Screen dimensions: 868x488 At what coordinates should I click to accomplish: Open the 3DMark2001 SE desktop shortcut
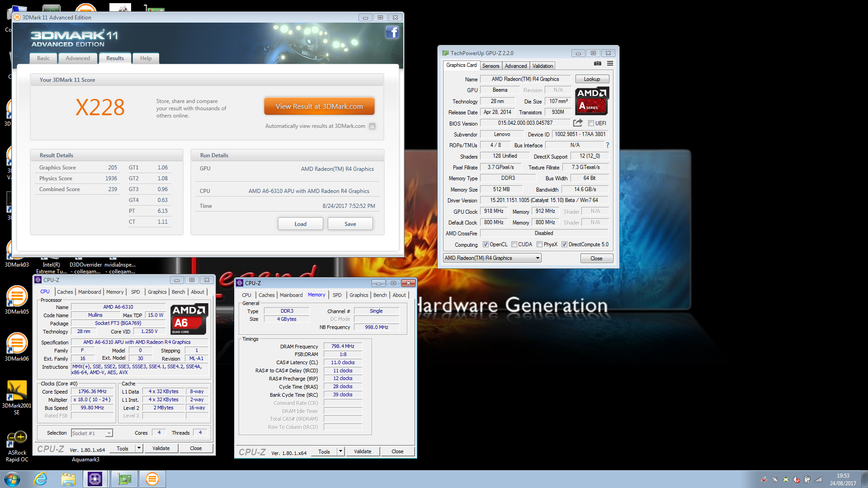(17, 398)
